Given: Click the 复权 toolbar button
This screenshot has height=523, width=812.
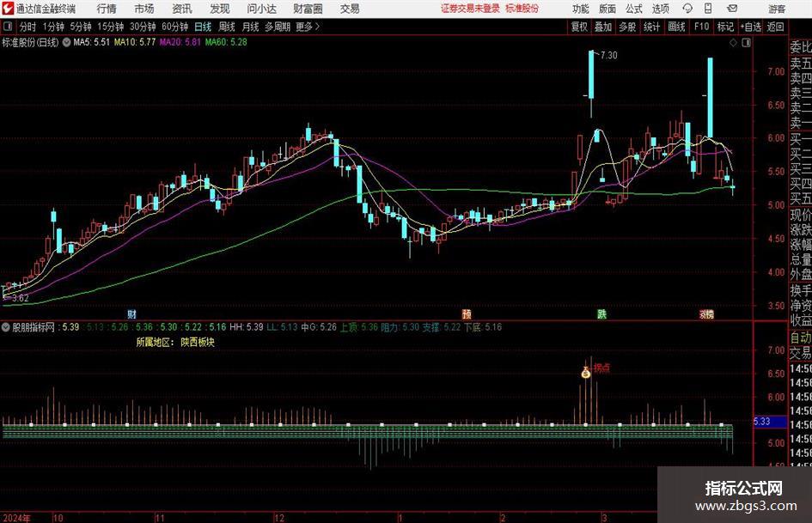Looking at the screenshot, I should [x=579, y=27].
